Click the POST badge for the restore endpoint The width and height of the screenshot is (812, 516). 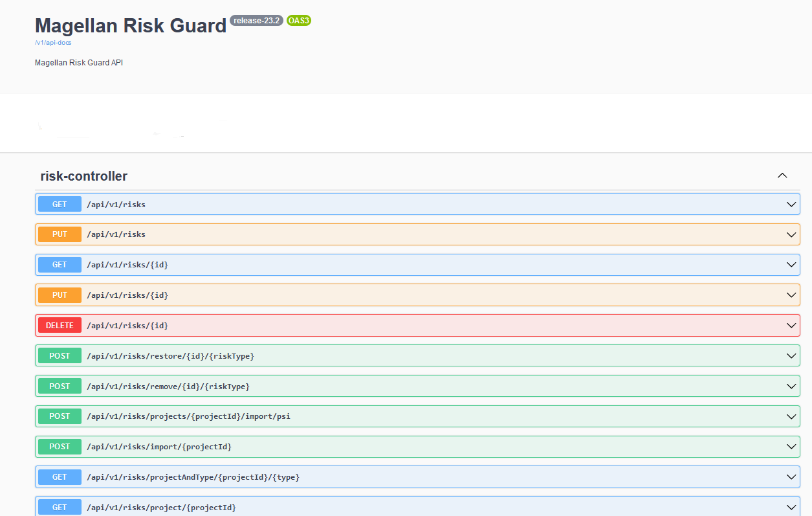click(60, 356)
